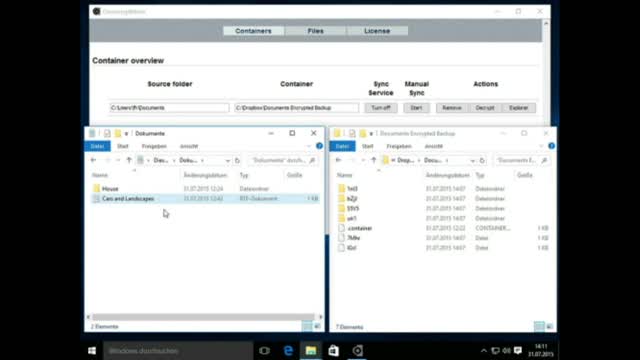The image size is (640, 360).
Task: Open Freigeben tab in Dokumente window
Action: coord(154,146)
